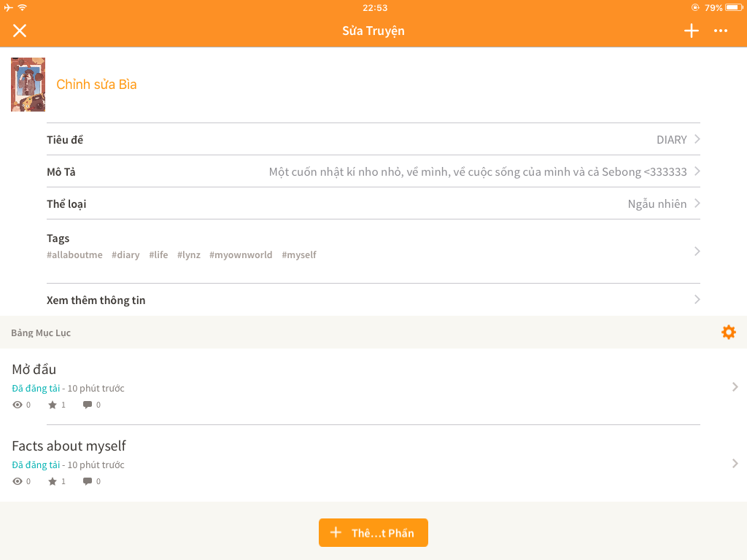Expand the Mô Tả description row
This screenshot has height=560, width=747.
click(x=697, y=171)
